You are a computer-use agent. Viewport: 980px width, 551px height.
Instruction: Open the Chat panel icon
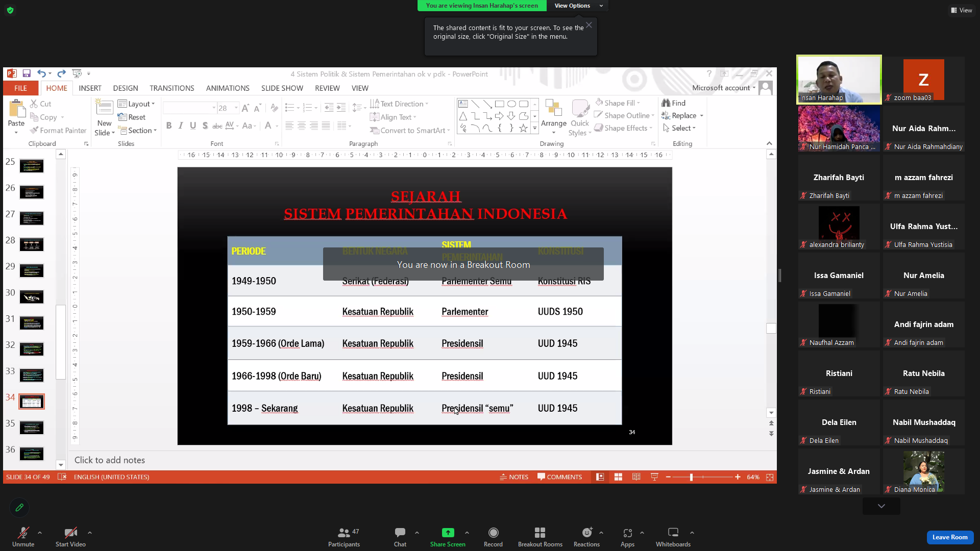click(x=400, y=533)
